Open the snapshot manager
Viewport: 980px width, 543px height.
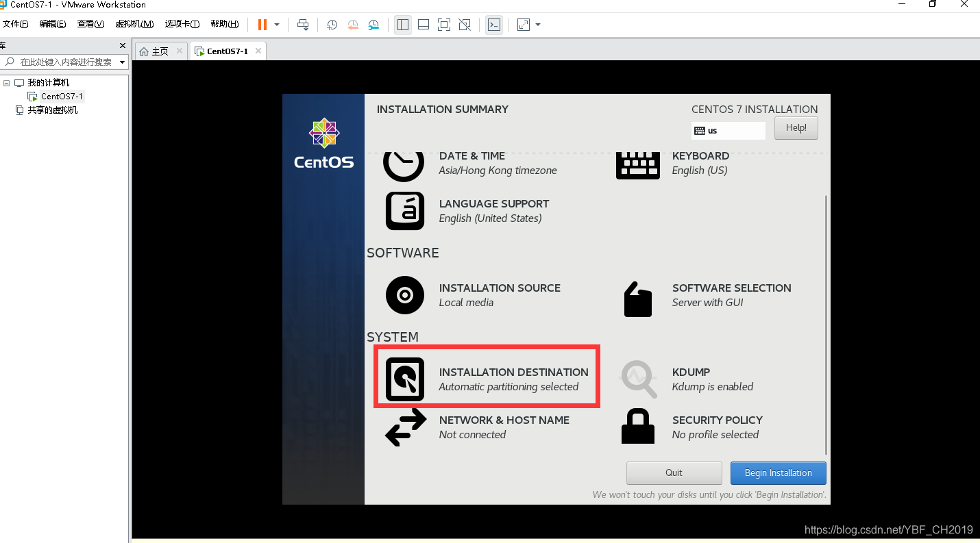[x=373, y=25]
